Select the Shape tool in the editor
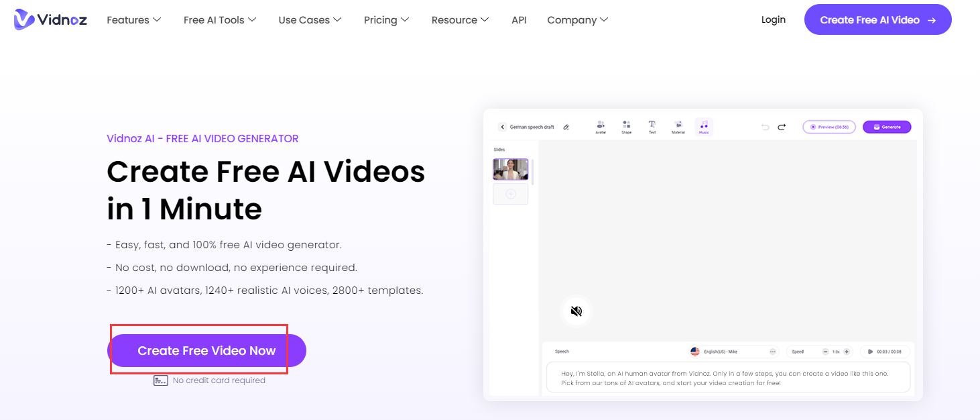Image resolution: width=980 pixels, height=420 pixels. [x=626, y=127]
